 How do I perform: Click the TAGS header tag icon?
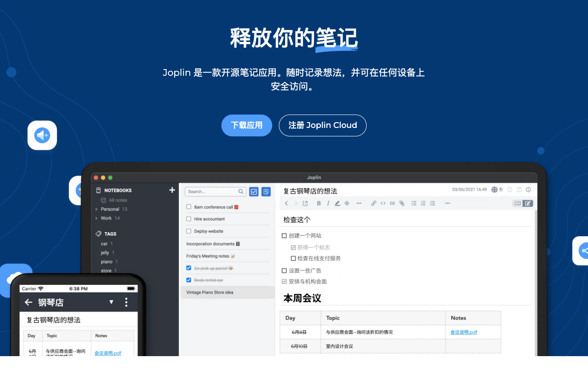98,234
